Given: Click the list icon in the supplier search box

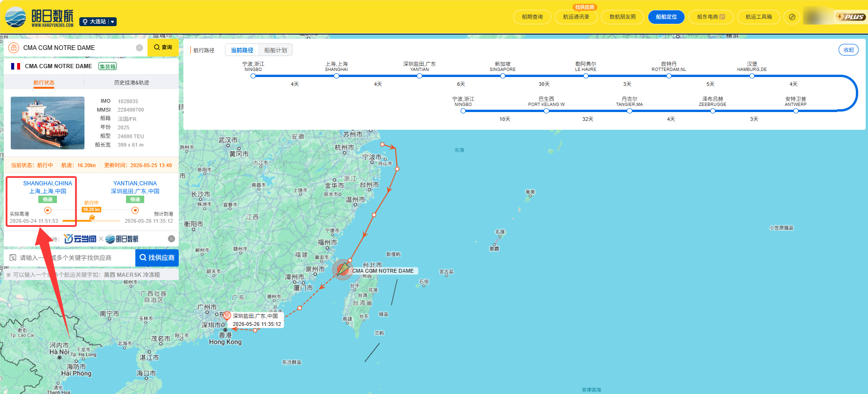Looking at the screenshot, I should coord(13,258).
